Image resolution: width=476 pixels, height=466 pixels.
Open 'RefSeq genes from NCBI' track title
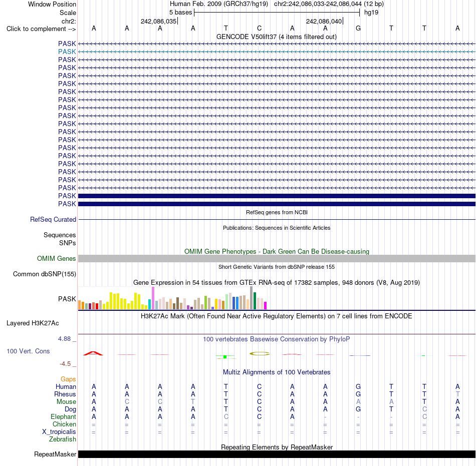(x=277, y=213)
